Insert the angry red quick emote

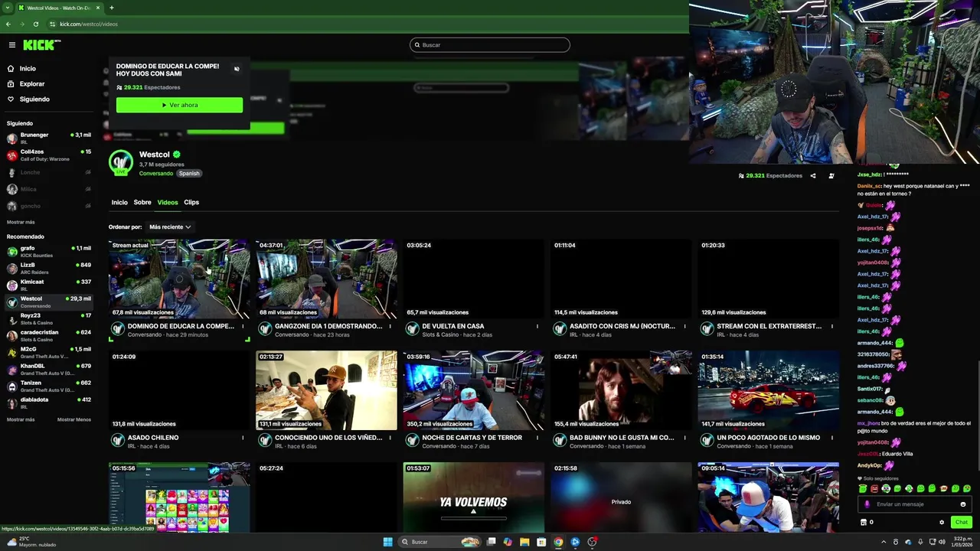tap(874, 488)
